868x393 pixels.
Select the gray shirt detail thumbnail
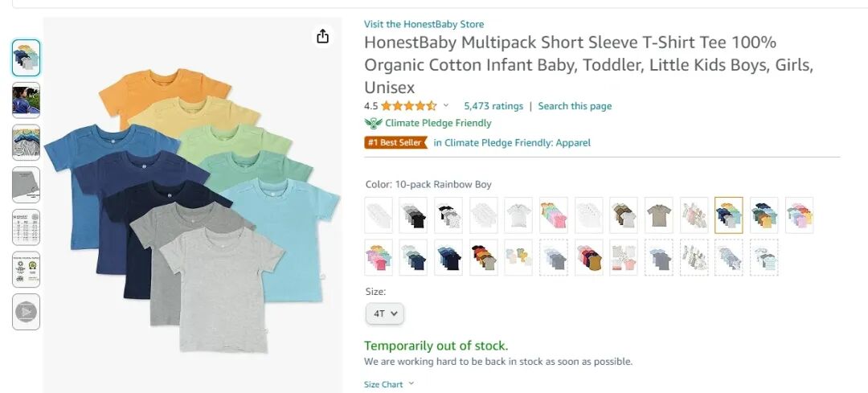26,185
